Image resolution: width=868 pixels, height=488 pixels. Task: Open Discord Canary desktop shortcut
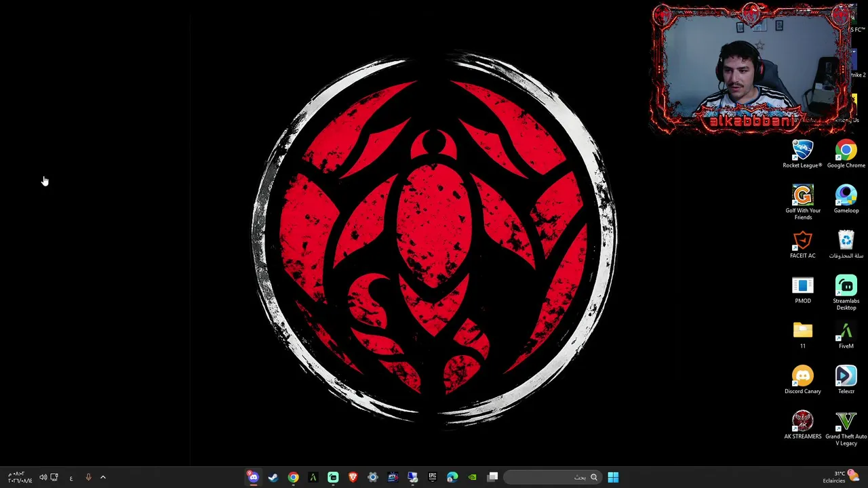(x=802, y=380)
